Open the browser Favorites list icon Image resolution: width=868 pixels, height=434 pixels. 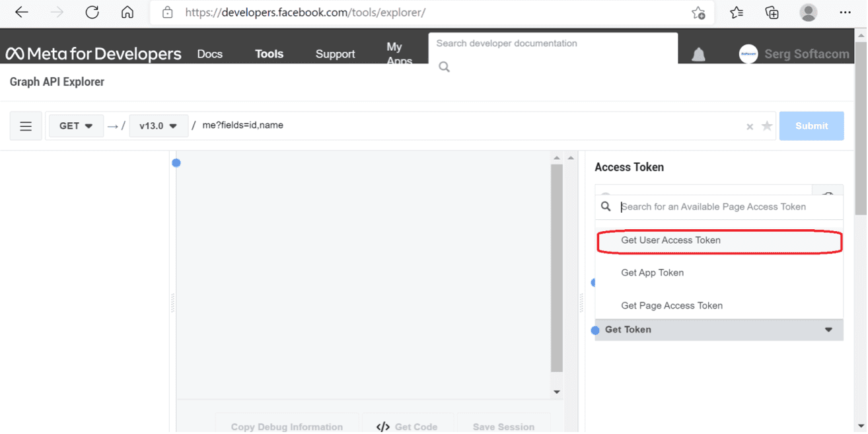point(737,12)
